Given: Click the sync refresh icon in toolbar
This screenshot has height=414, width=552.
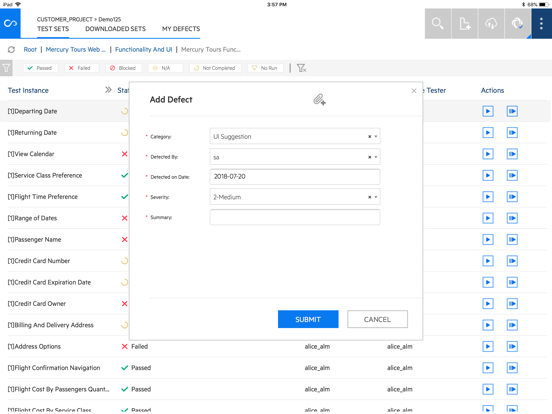Looking at the screenshot, I should click(518, 24).
